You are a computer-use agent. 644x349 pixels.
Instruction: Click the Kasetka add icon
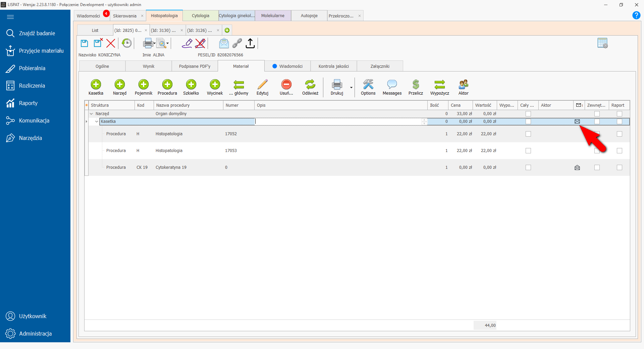click(x=96, y=84)
